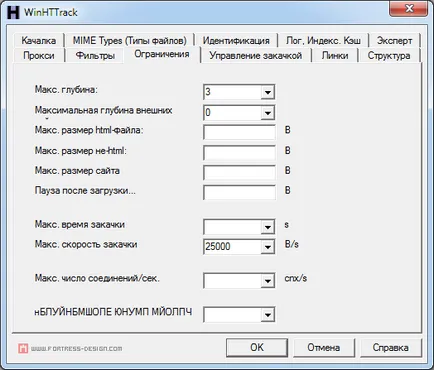Open the Макс. время закачки dropdown
Viewport: 434px width, 370px height.
coord(267,227)
